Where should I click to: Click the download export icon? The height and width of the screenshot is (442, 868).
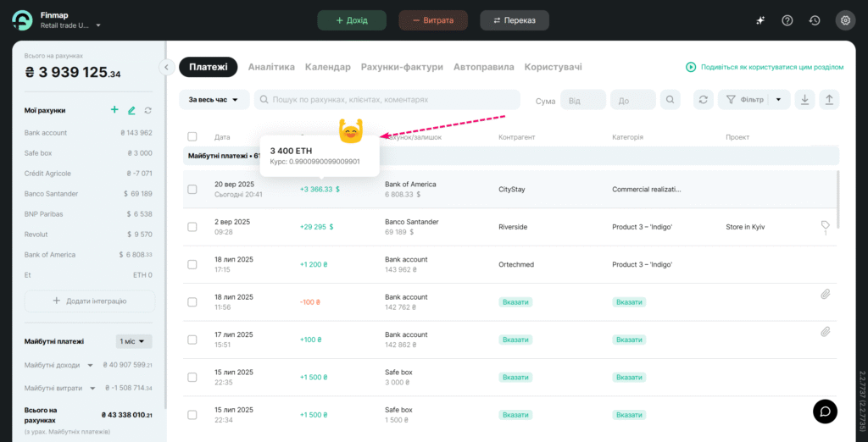pyautogui.click(x=804, y=100)
